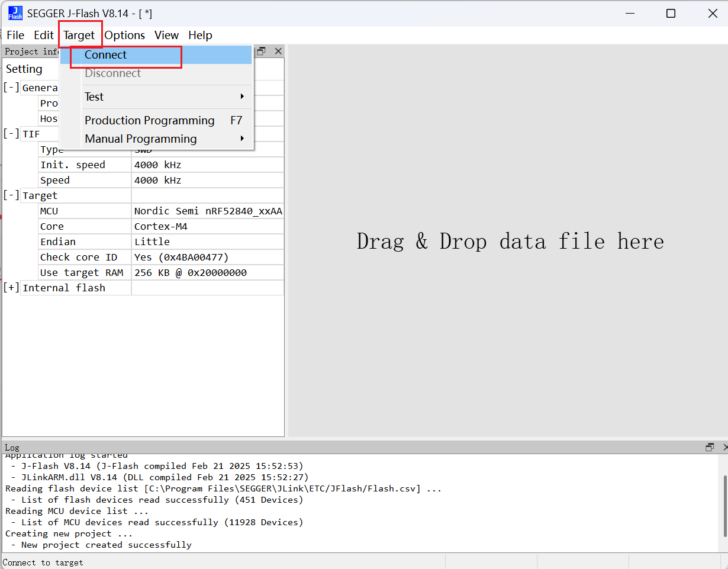This screenshot has height=569, width=728.
Task: Click the J-Flash app icon in title bar
Action: pyautogui.click(x=15, y=13)
